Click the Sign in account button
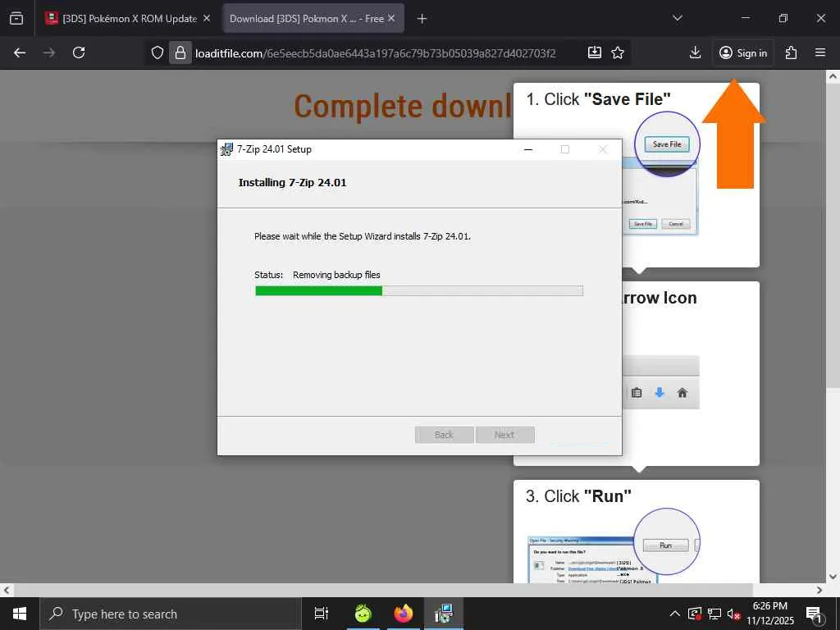 [x=743, y=52]
